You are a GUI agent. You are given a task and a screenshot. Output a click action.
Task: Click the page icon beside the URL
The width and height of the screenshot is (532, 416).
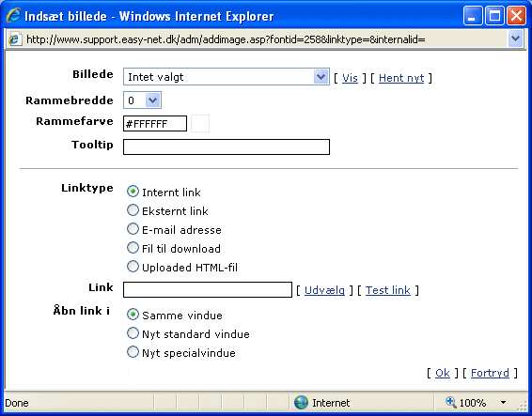pyautogui.click(x=15, y=39)
